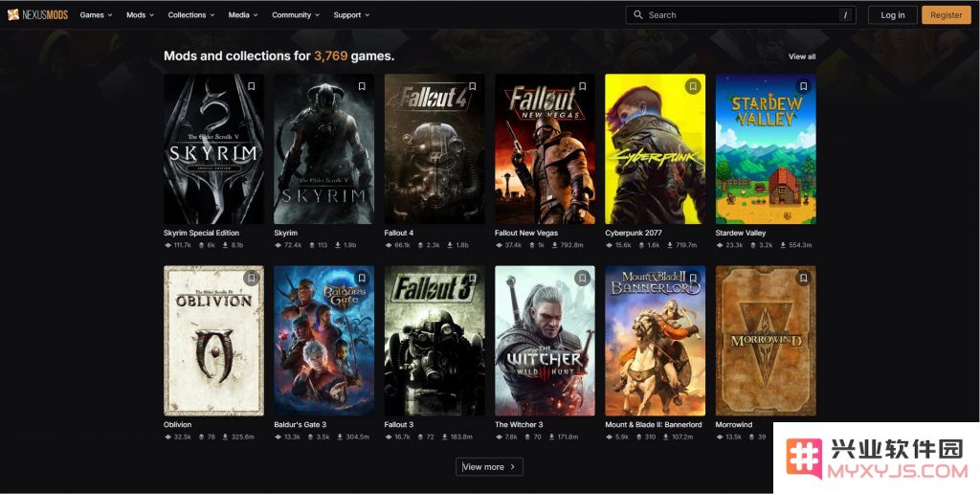Open Oblivion cover image

(213, 341)
